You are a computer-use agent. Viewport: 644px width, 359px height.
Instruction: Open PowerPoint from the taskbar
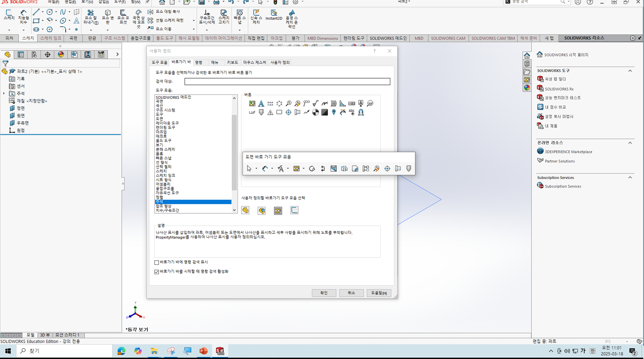tap(203, 351)
